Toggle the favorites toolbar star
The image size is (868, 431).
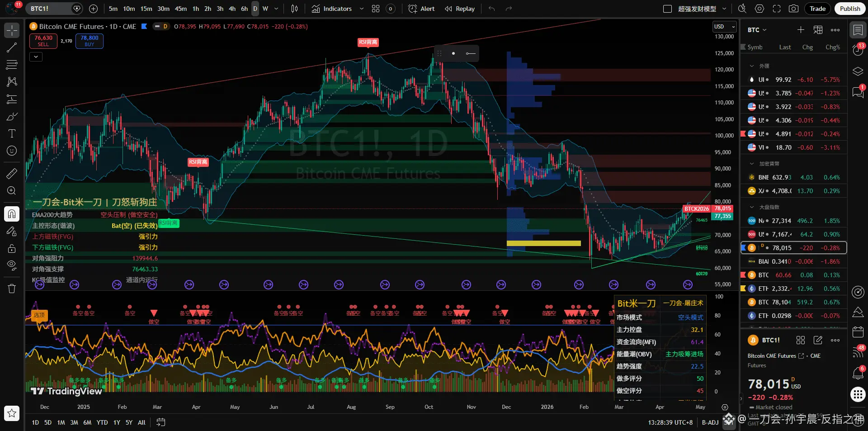[x=12, y=413]
